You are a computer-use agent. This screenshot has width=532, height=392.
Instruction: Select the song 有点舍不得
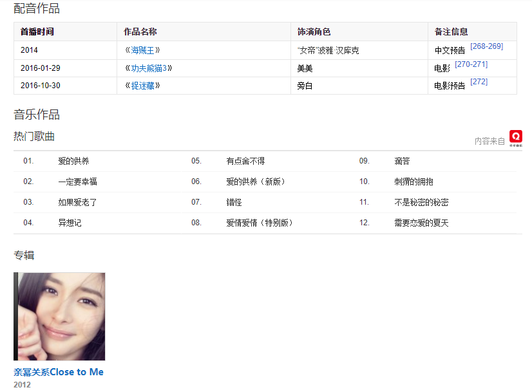click(x=245, y=161)
